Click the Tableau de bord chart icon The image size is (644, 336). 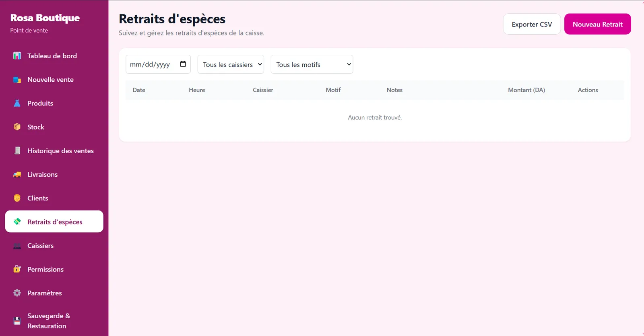click(17, 56)
